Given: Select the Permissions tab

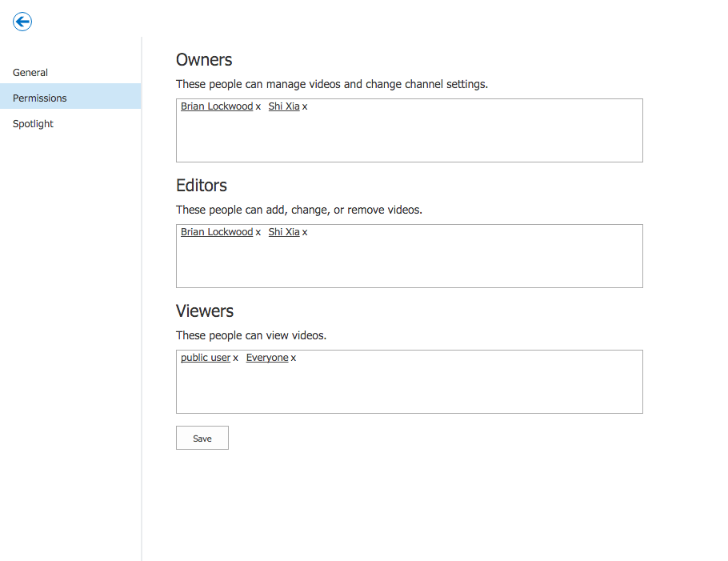Looking at the screenshot, I should tap(70, 98).
